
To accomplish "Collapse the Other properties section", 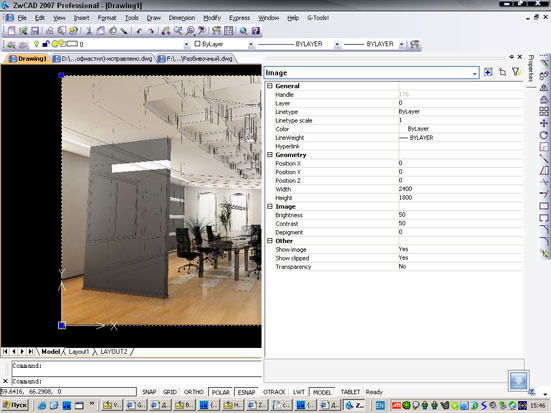I will [x=270, y=241].
